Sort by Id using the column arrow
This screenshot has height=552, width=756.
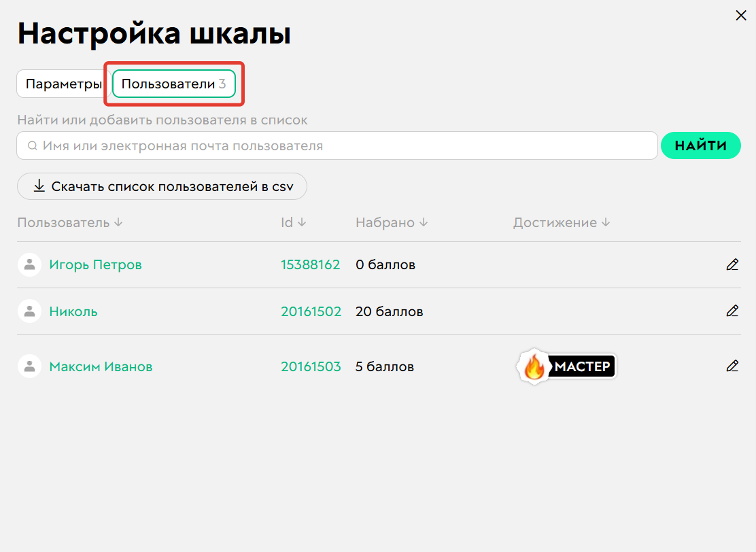(303, 222)
